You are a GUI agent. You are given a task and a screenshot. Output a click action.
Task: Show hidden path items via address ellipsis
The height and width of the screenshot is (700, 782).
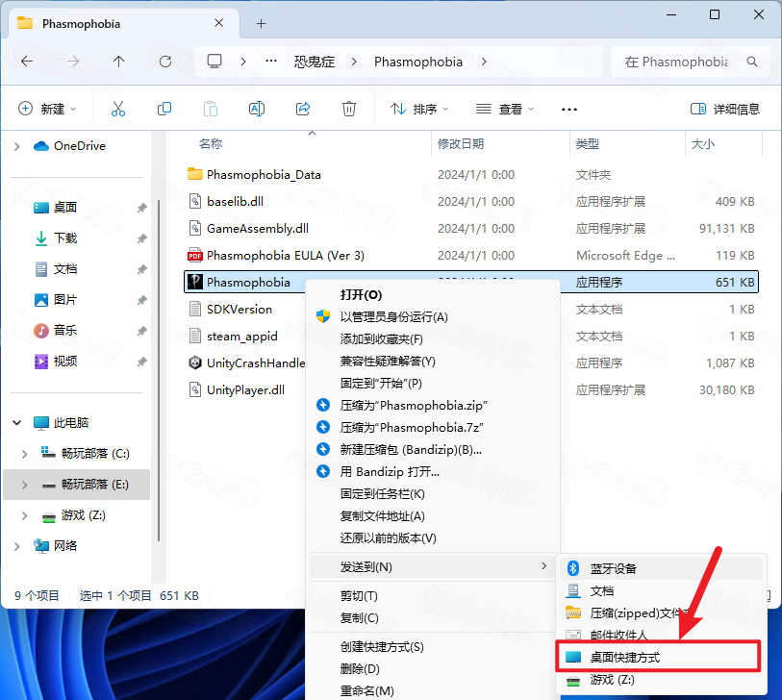(x=271, y=61)
